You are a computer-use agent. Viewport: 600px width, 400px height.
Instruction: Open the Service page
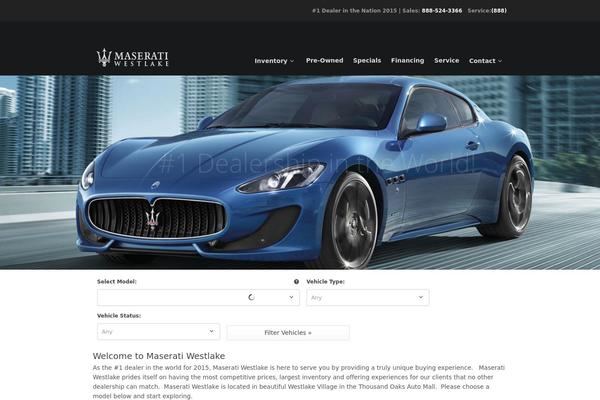447,60
